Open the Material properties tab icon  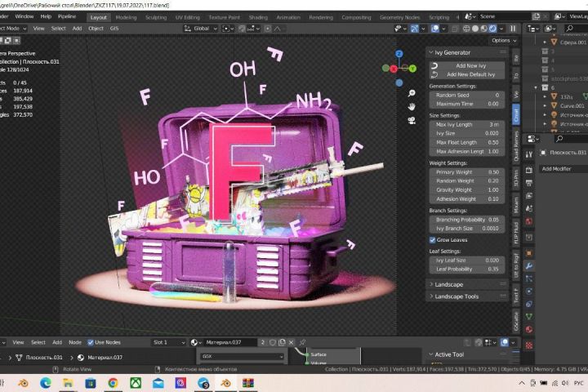click(528, 330)
